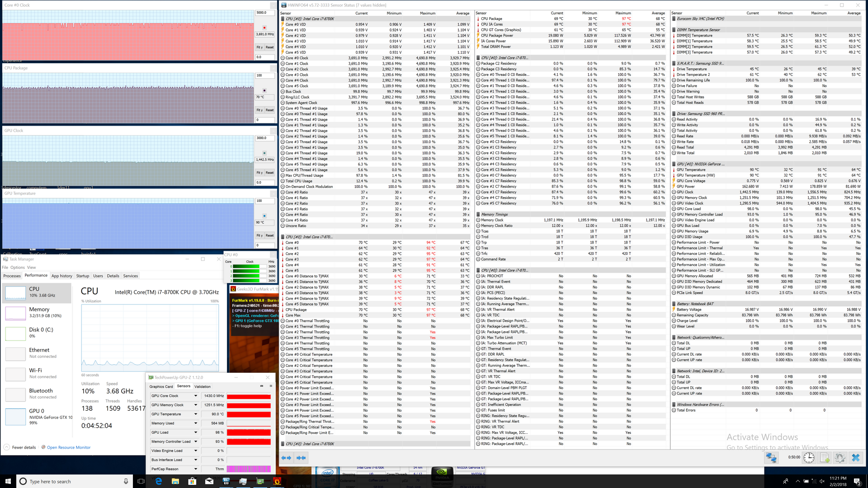Select the GPU Temperature (HW) sensor row in HWiNFO
868x488 pixels.
tap(766, 175)
